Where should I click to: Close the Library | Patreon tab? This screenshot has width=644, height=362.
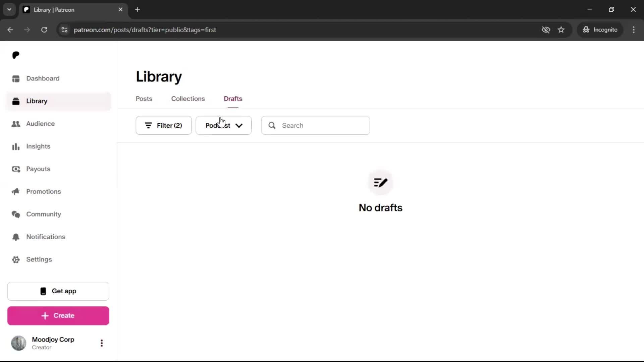coord(121,10)
